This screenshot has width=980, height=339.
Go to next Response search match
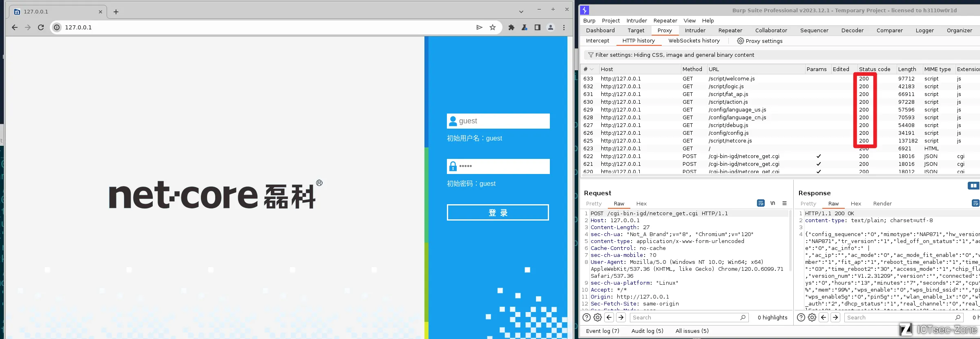[835, 317]
